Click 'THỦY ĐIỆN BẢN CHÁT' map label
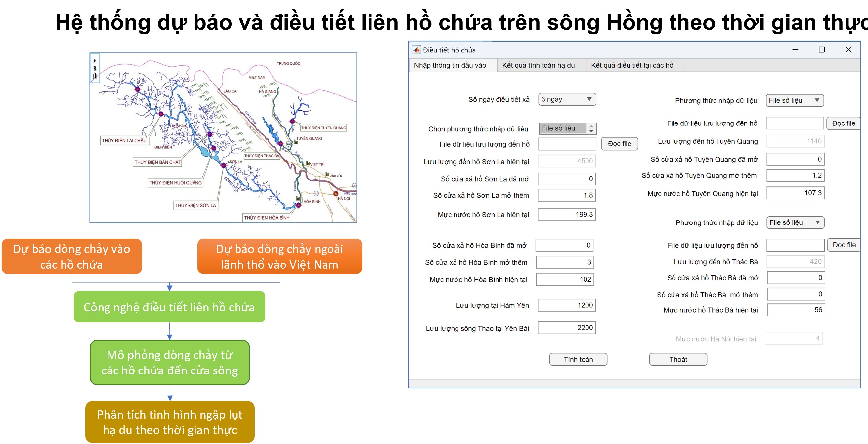 coord(158,162)
